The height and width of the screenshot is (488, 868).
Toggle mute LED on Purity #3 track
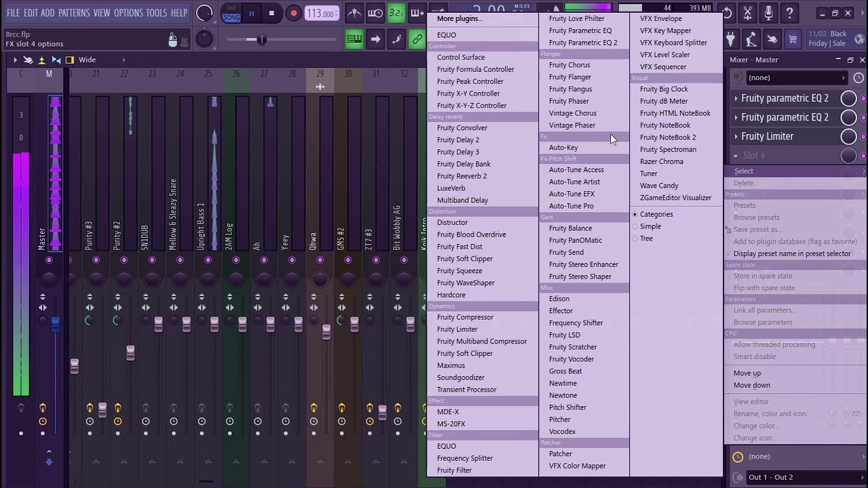pos(96,260)
